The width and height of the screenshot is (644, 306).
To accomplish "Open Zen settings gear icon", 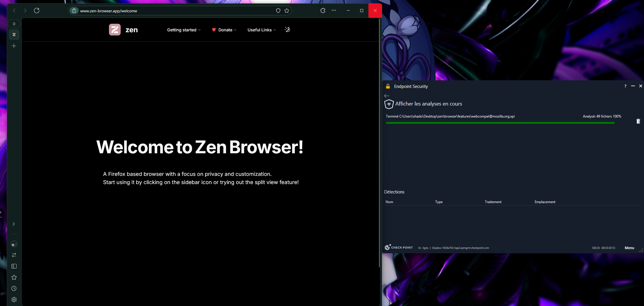I will (14, 300).
